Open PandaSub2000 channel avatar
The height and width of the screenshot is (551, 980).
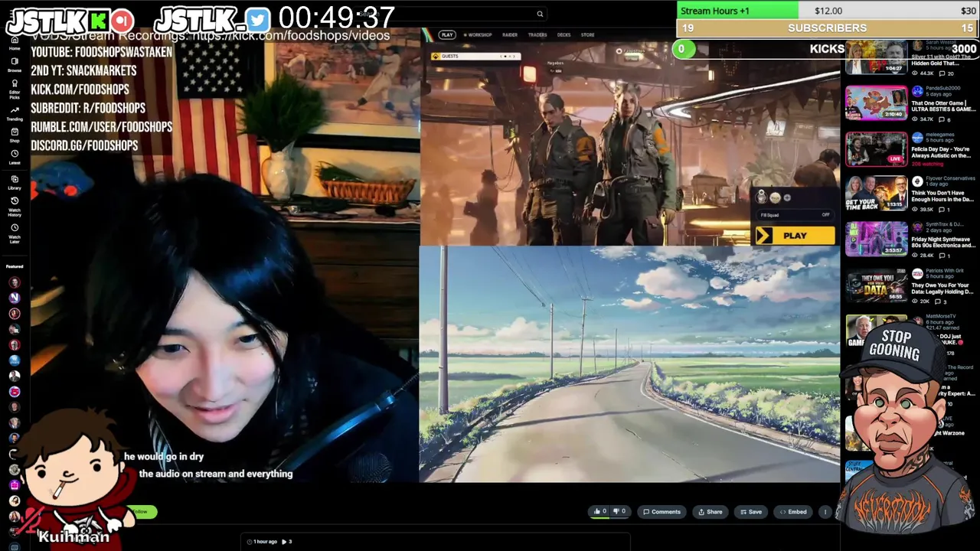coord(917,91)
